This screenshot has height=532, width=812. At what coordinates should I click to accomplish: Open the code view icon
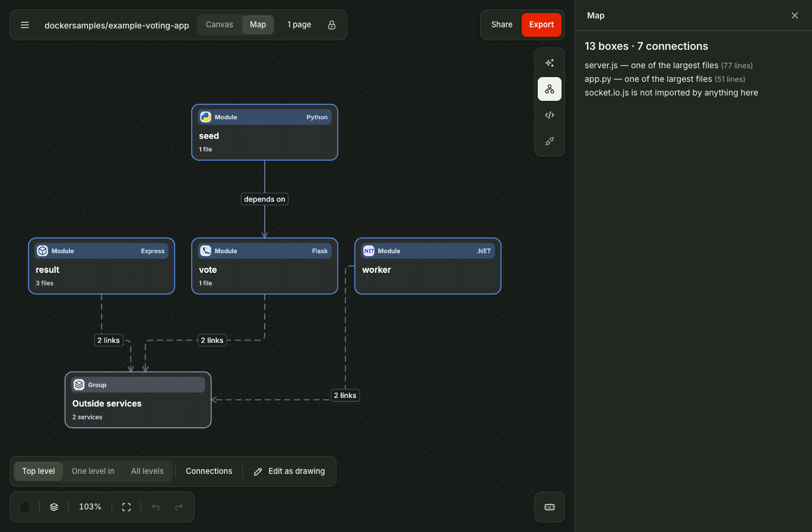[x=550, y=115]
